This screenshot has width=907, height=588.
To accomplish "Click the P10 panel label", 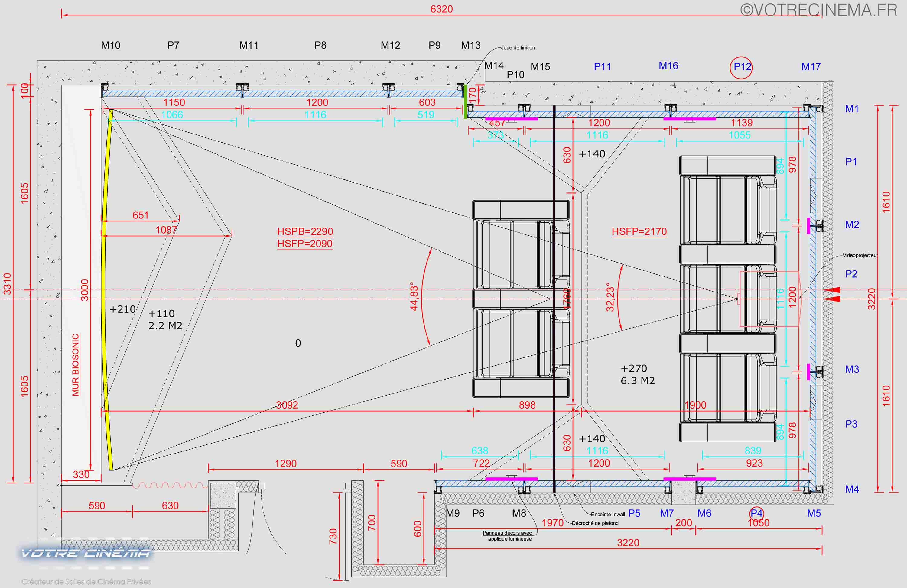I will tap(515, 75).
